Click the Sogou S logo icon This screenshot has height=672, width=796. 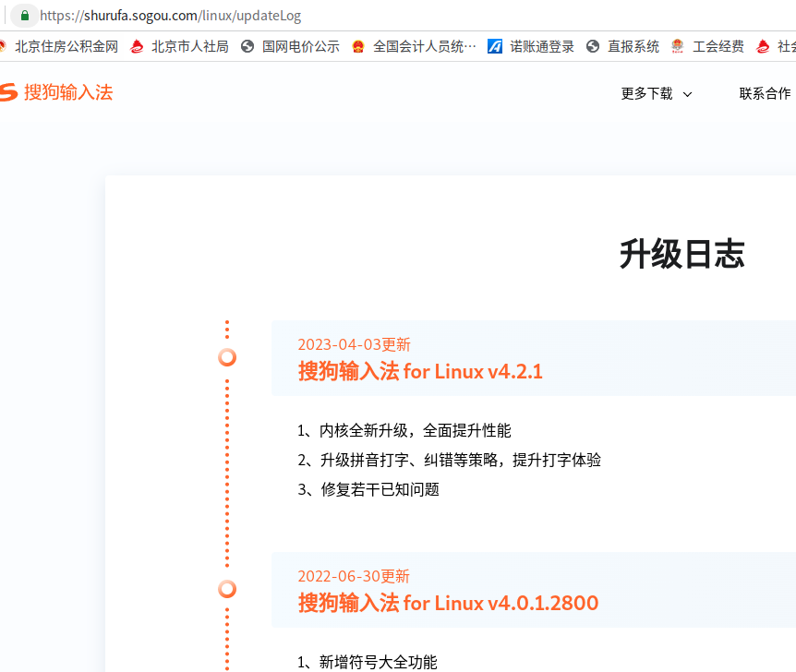[8, 92]
